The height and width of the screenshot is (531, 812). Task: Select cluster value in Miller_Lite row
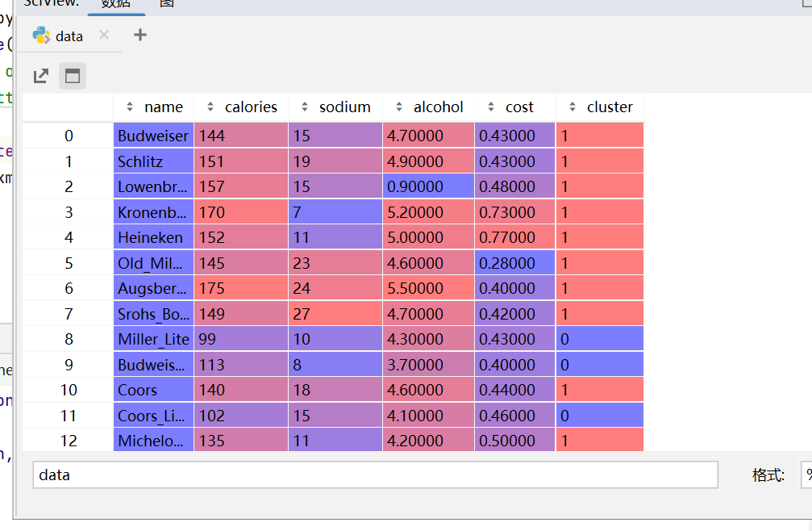pyautogui.click(x=600, y=339)
